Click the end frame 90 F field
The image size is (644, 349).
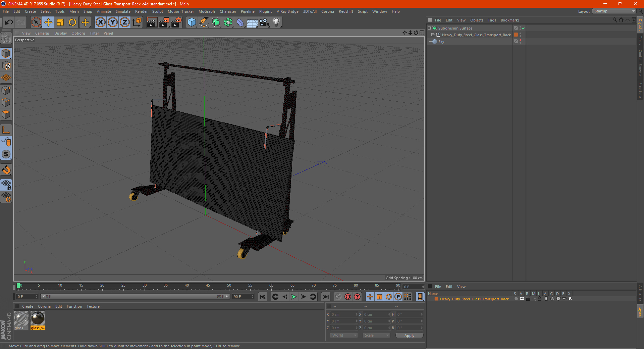click(x=243, y=297)
